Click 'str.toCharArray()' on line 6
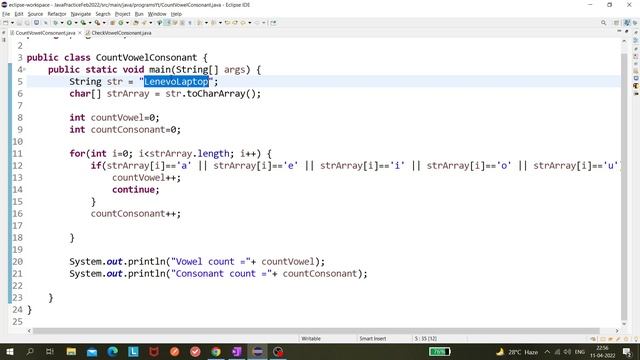This screenshot has width=640, height=360. pyautogui.click(x=211, y=94)
